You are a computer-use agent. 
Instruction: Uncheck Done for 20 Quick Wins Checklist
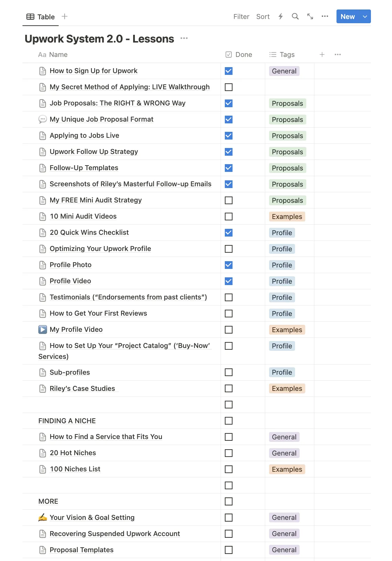click(229, 233)
